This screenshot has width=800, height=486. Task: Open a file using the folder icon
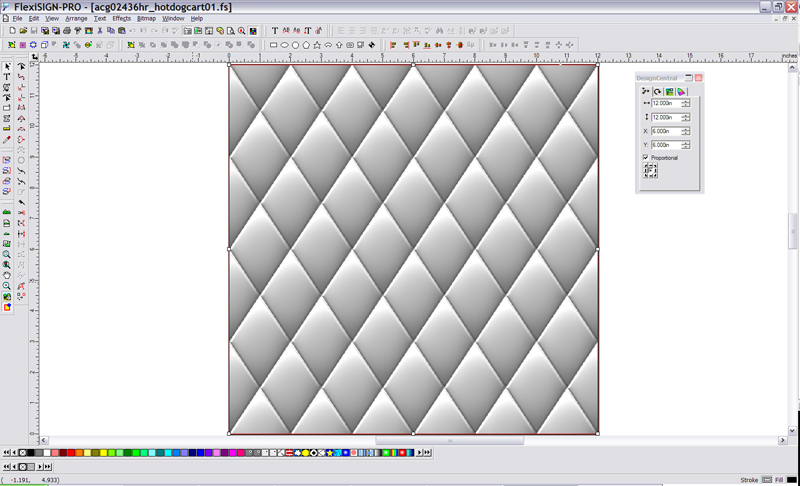point(23,31)
